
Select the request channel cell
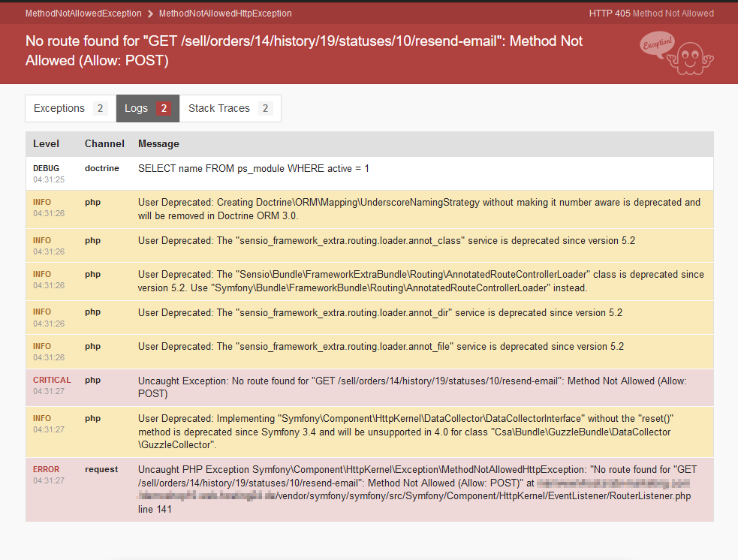coord(101,470)
